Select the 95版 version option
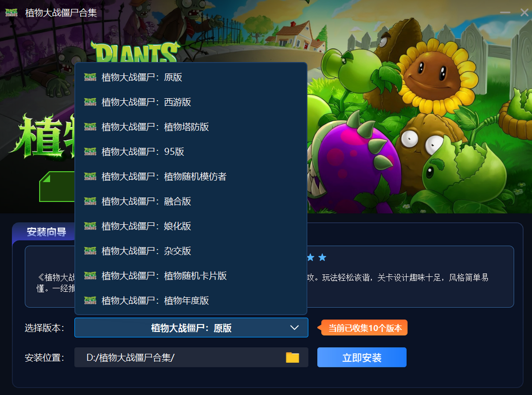The width and height of the screenshot is (532, 395). pos(191,152)
